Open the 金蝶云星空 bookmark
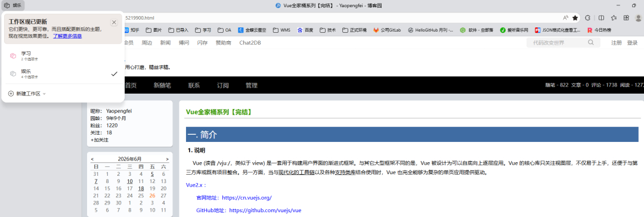The height and width of the screenshot is (217, 644). pos(252,30)
